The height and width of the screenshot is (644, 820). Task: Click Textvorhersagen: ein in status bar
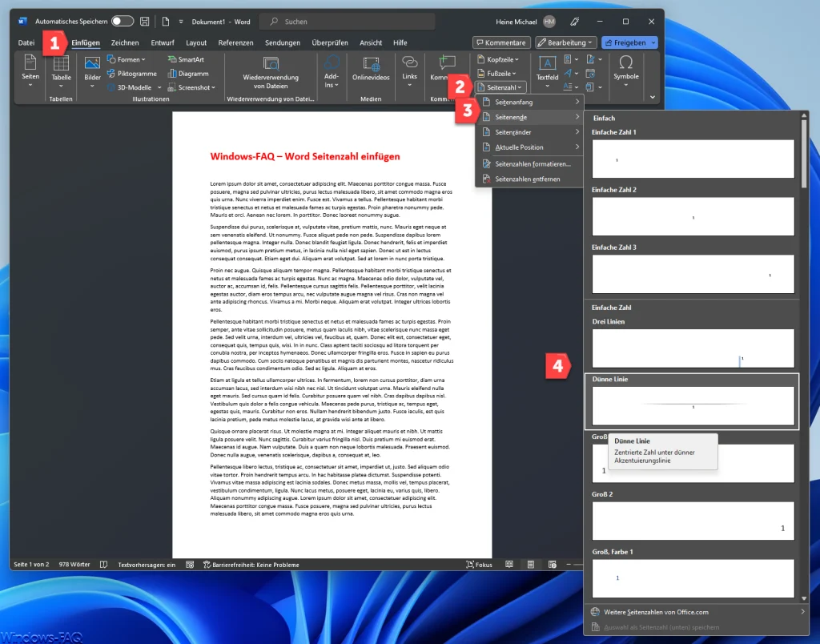[147, 565]
